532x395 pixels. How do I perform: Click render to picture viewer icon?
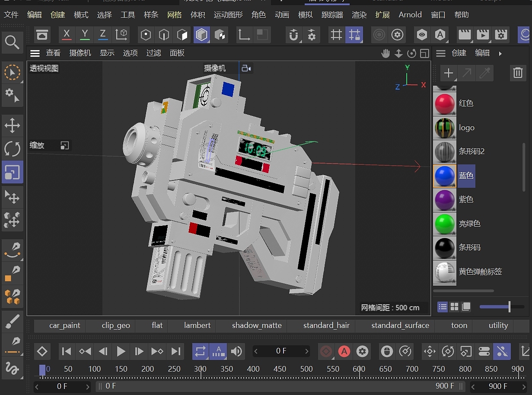[x=482, y=35]
